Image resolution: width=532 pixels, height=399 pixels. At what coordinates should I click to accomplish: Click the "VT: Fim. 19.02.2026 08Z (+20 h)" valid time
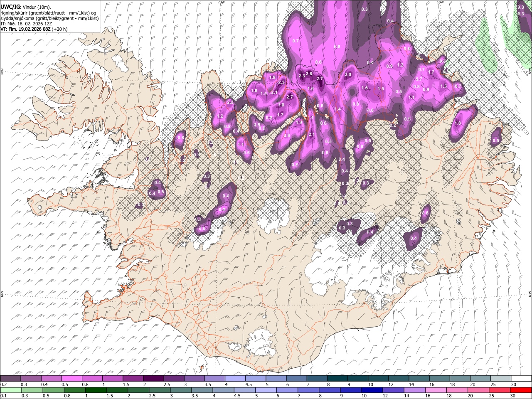click(x=34, y=29)
